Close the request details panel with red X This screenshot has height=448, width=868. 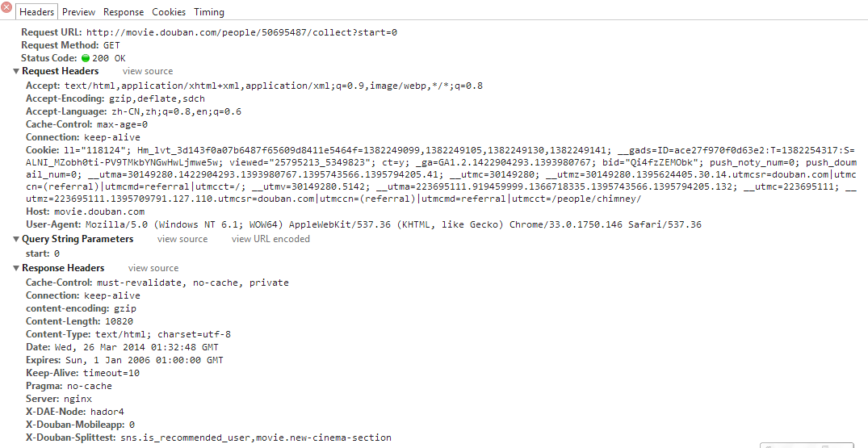(x=6, y=8)
